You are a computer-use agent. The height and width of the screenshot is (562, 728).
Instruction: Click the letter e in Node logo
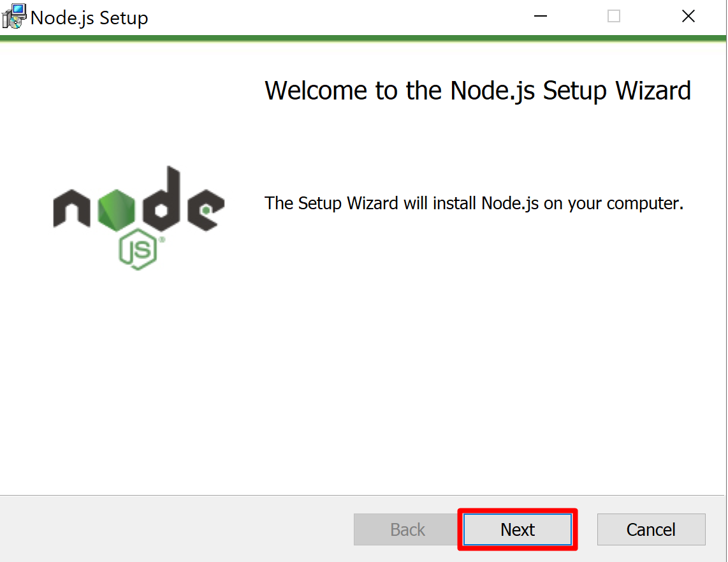[x=205, y=211]
